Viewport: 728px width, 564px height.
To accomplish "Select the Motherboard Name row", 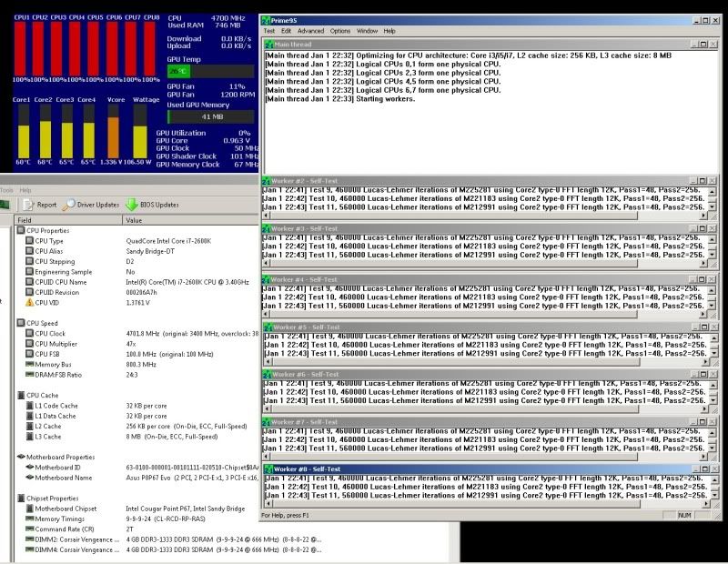I will (x=62, y=477).
